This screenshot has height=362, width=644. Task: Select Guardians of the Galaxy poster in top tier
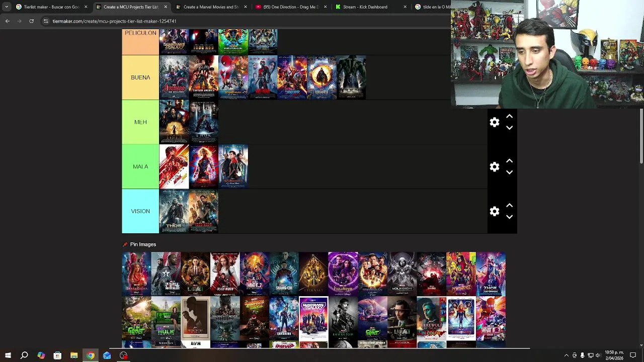click(x=174, y=42)
